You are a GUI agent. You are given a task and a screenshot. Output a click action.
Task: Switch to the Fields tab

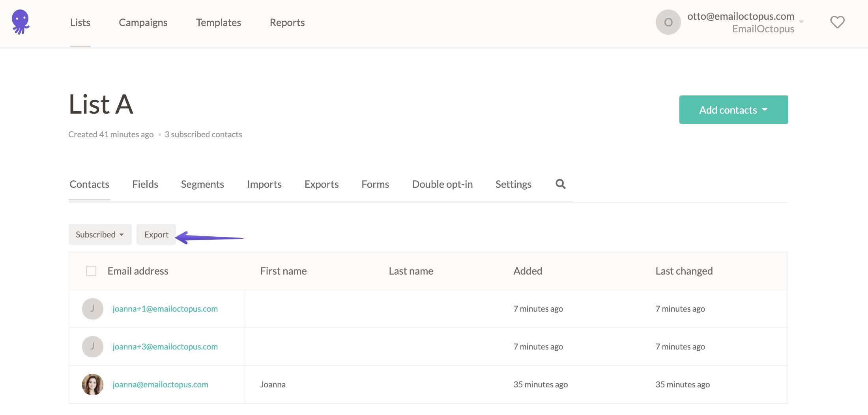145,184
